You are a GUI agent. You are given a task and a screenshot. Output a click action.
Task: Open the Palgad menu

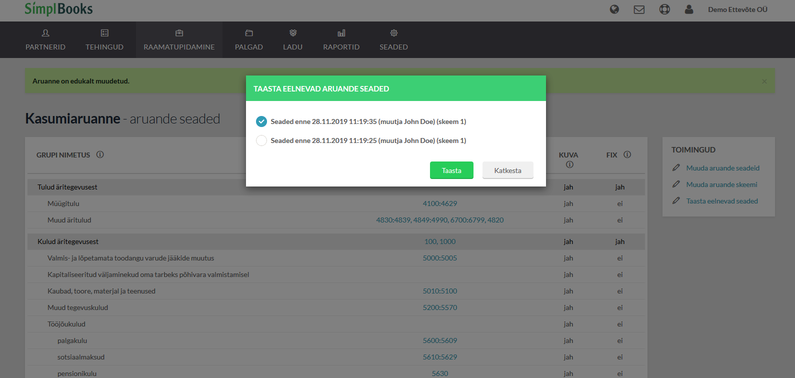click(x=248, y=40)
